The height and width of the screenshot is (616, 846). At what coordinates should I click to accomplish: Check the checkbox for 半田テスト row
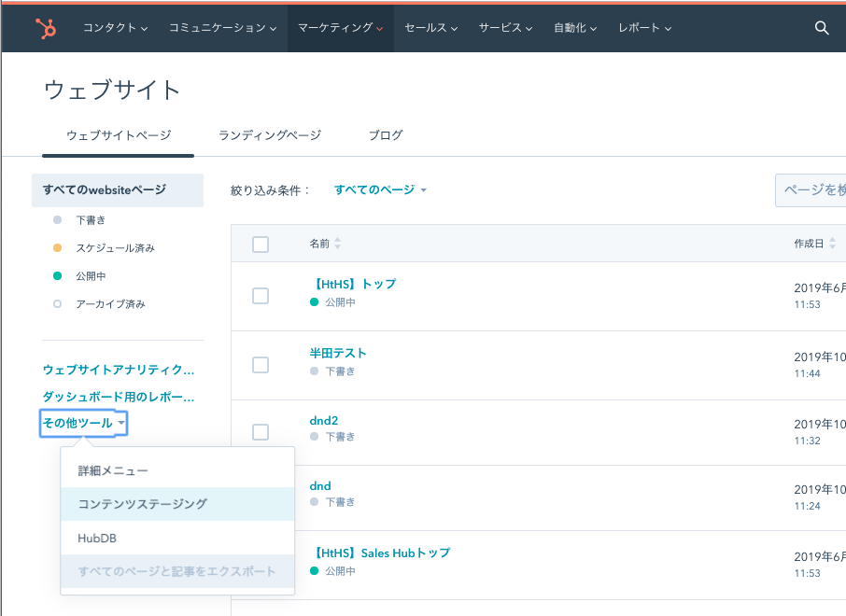click(261, 364)
